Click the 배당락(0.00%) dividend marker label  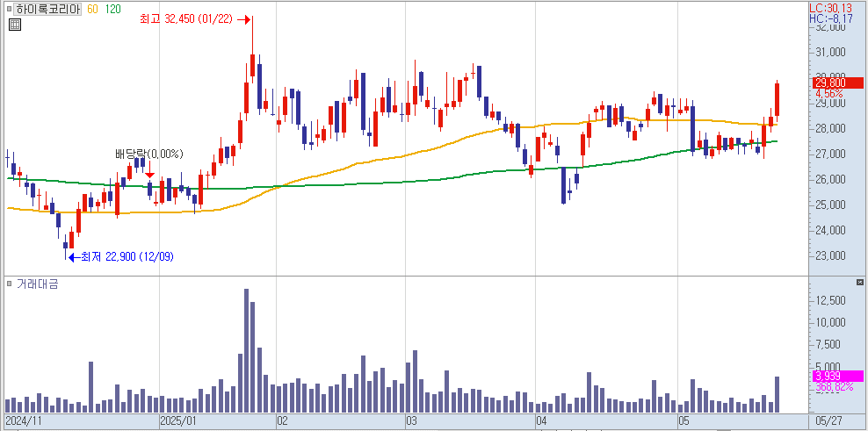pyautogui.click(x=148, y=154)
